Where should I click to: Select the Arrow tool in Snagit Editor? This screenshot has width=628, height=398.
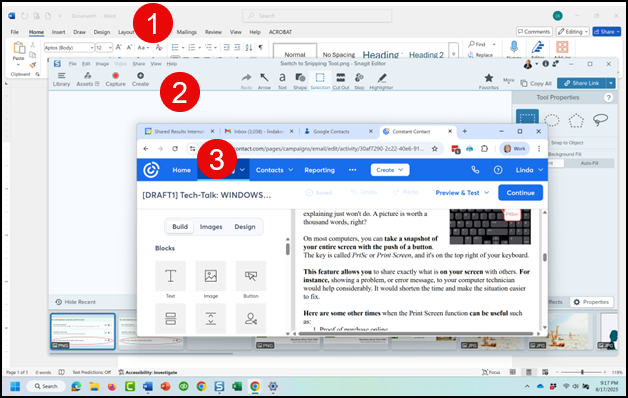[x=264, y=81]
